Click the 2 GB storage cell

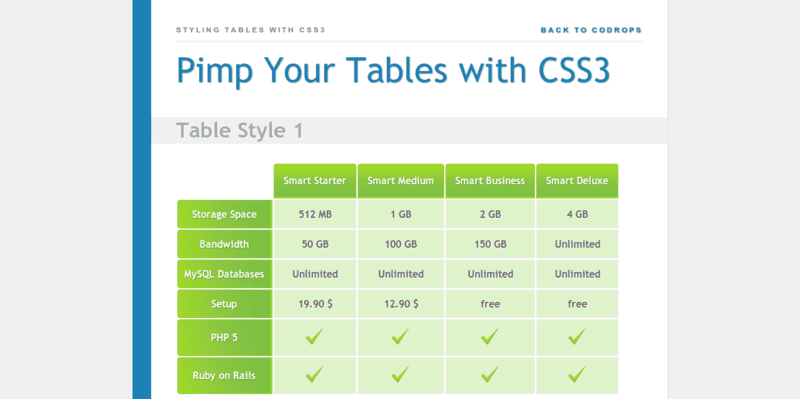click(x=490, y=214)
